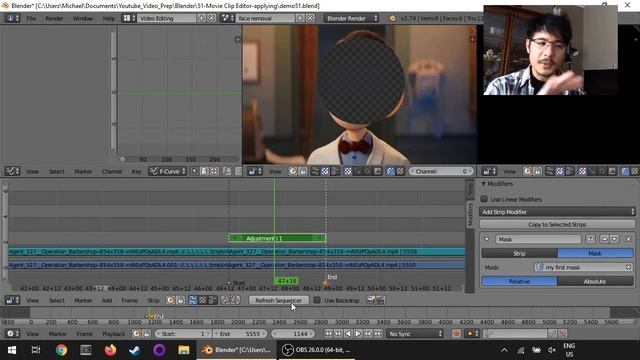Move the Mask modifier up
Image resolution: width=640 pixels, height=360 pixels.
604,239
